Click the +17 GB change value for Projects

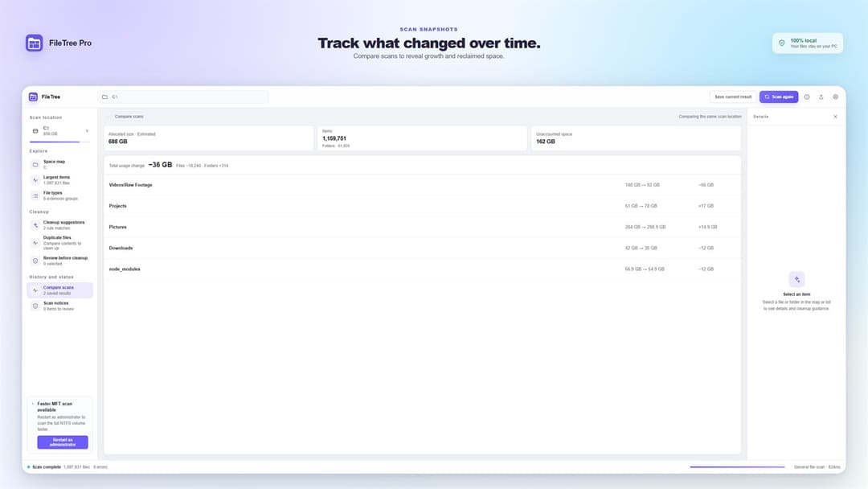(x=706, y=206)
